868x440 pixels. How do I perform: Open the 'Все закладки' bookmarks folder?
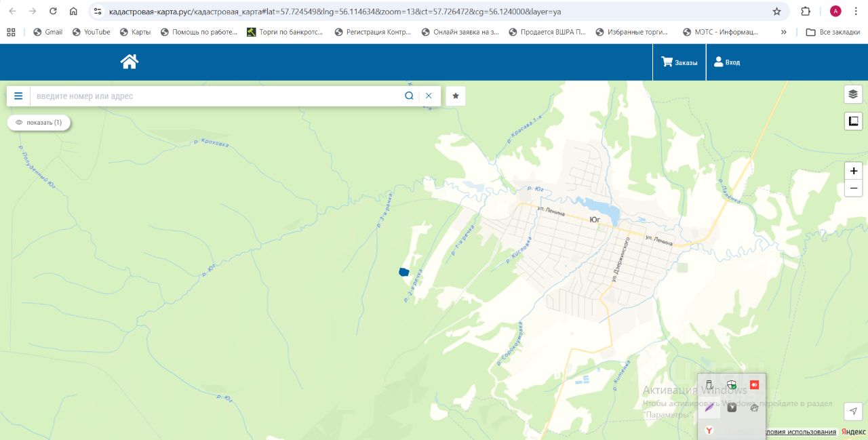pos(833,32)
